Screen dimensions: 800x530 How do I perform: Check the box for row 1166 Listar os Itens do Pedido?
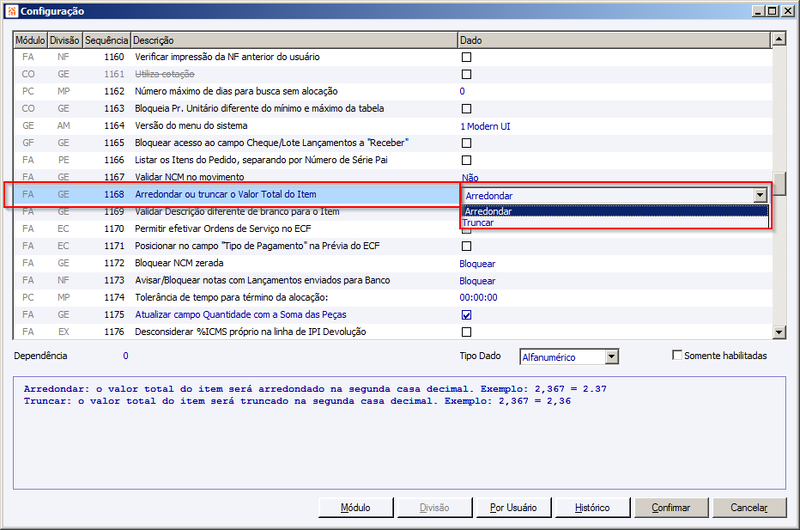pyautogui.click(x=466, y=160)
